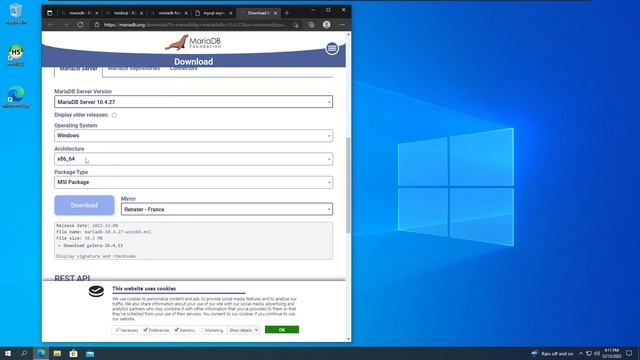Viewport: 640px width, 360px height.
Task: Switch to the Connectors tab
Action: (x=183, y=69)
